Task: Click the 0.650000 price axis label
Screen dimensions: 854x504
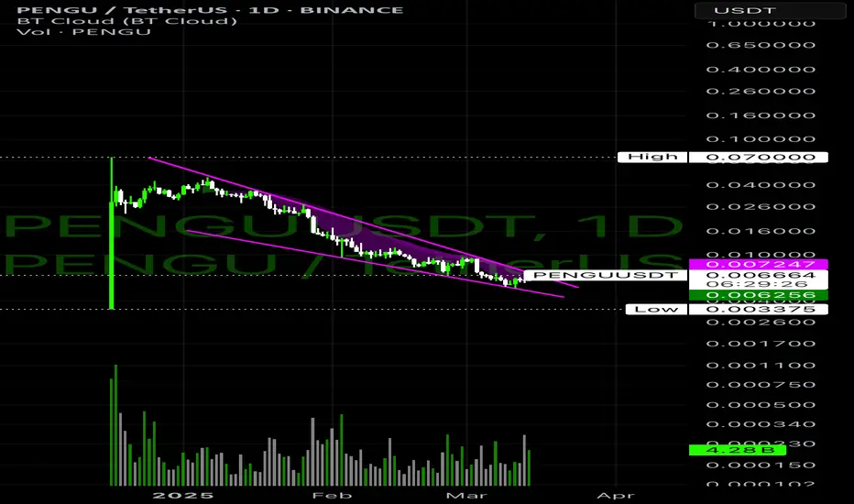Action: [761, 45]
